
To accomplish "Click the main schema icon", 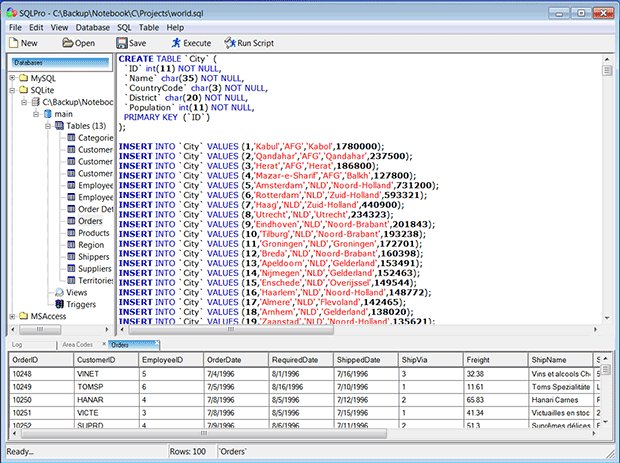I will point(48,114).
